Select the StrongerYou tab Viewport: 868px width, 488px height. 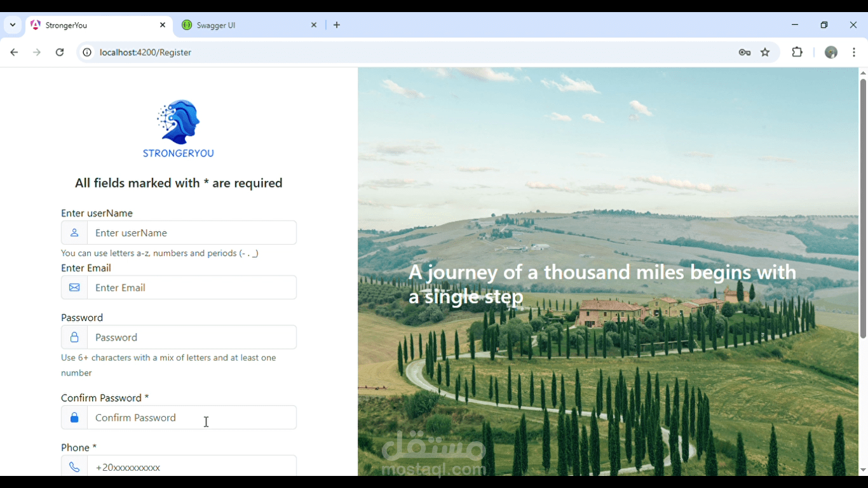pyautogui.click(x=99, y=25)
